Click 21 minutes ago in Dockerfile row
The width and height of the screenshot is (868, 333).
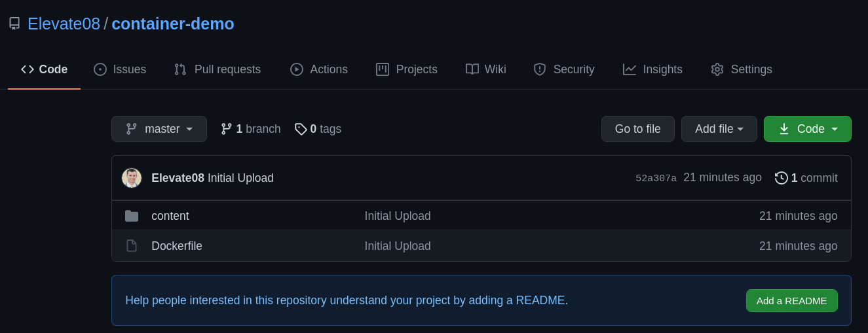(x=798, y=246)
